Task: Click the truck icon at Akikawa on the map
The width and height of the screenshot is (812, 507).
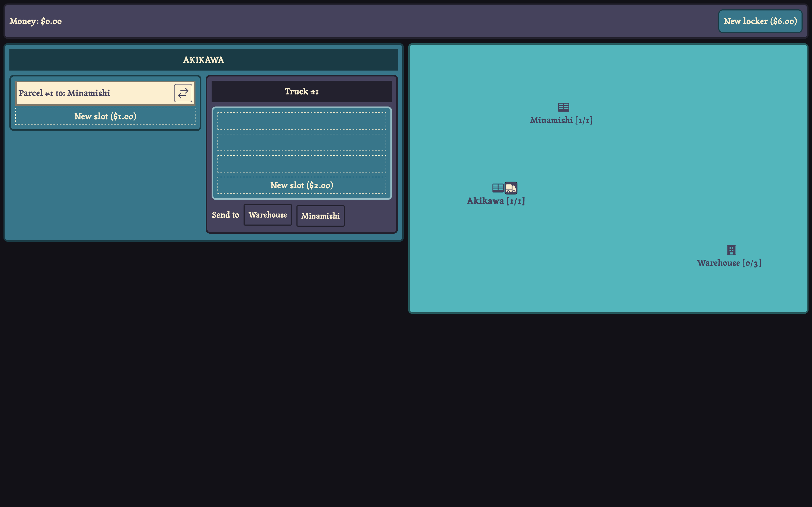Action: tap(511, 188)
